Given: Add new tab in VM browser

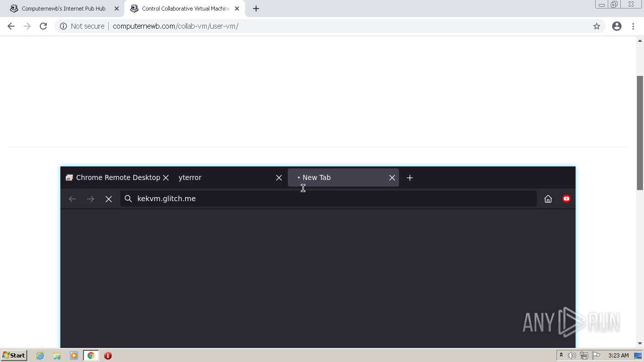Looking at the screenshot, I should point(410,177).
